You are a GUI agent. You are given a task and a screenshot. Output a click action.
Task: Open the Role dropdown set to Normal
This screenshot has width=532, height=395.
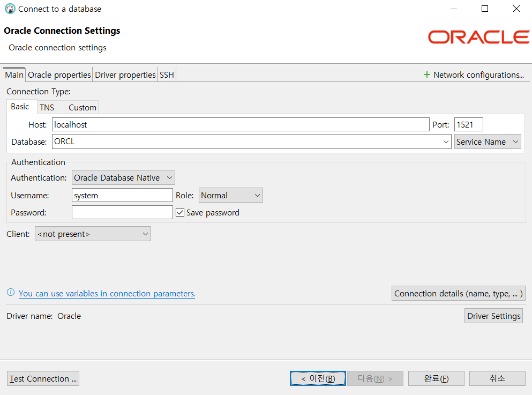click(231, 195)
